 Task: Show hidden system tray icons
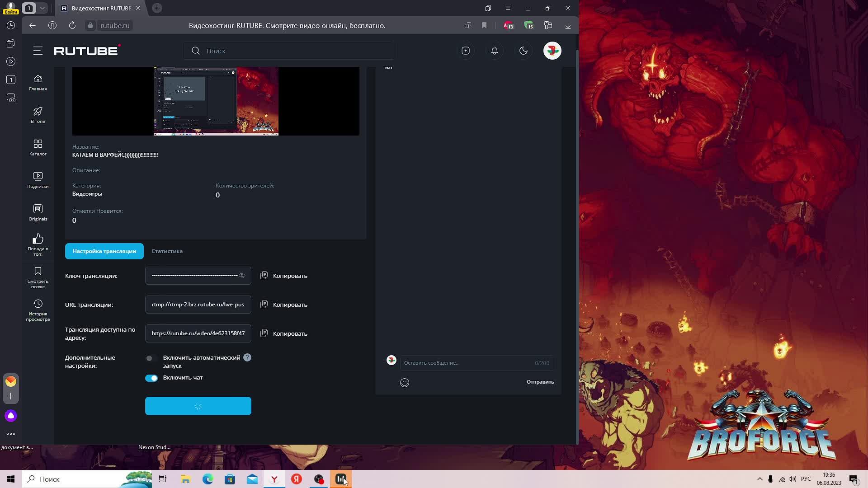coord(760,479)
